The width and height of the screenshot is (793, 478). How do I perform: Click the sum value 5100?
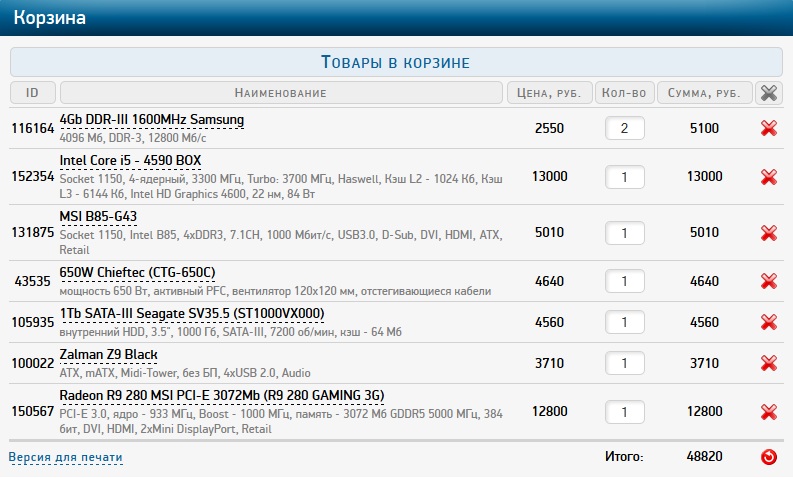[704, 128]
